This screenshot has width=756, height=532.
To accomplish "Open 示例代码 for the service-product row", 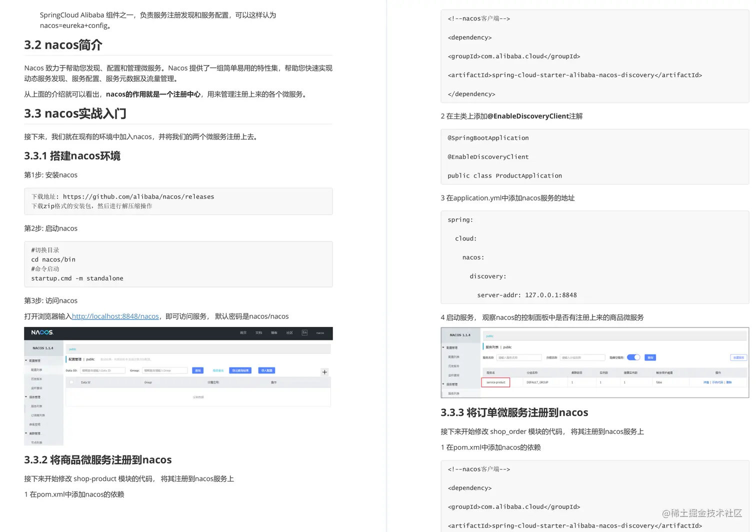I will coord(717,382).
